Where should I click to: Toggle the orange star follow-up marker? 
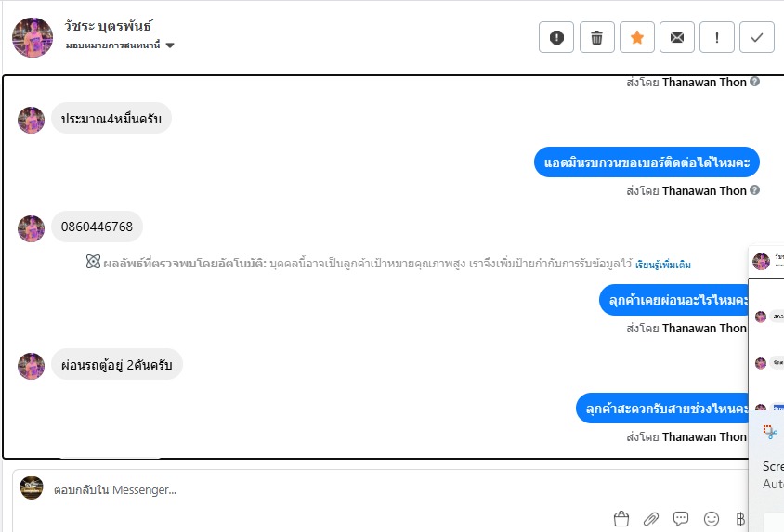[x=636, y=37]
